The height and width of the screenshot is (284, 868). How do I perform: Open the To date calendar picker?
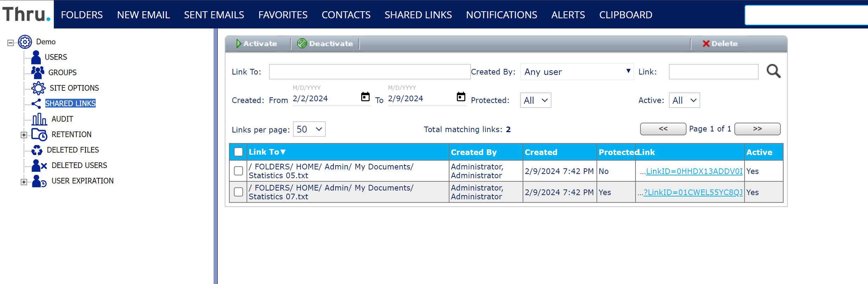pyautogui.click(x=461, y=97)
